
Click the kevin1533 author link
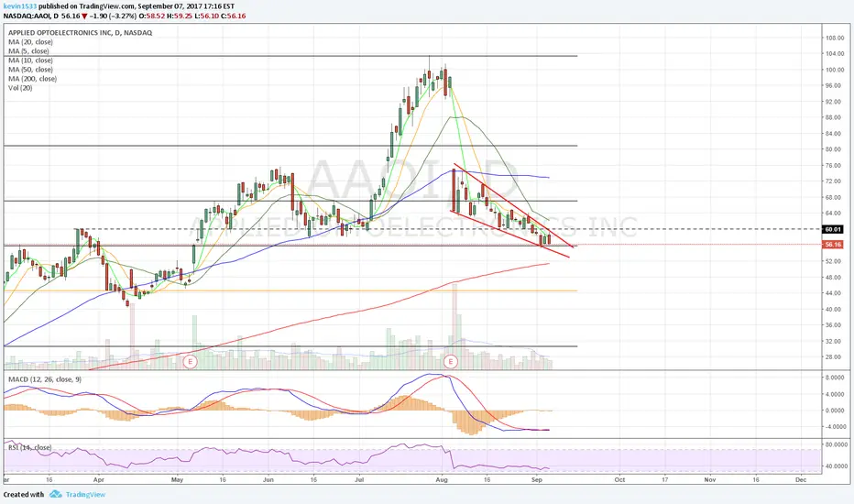[20, 6]
